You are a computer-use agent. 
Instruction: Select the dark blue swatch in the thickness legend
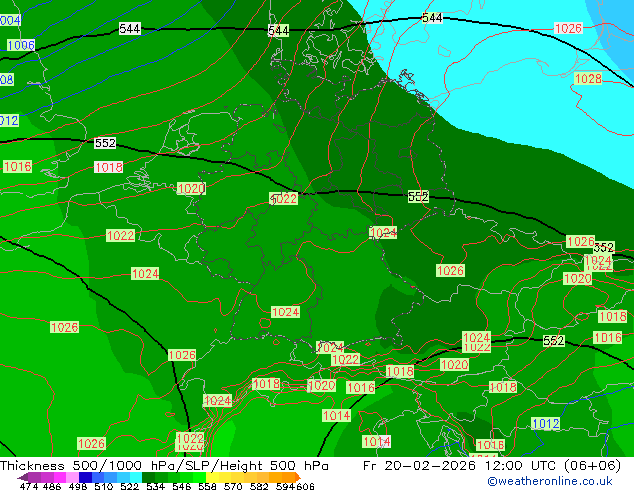pos(85,477)
